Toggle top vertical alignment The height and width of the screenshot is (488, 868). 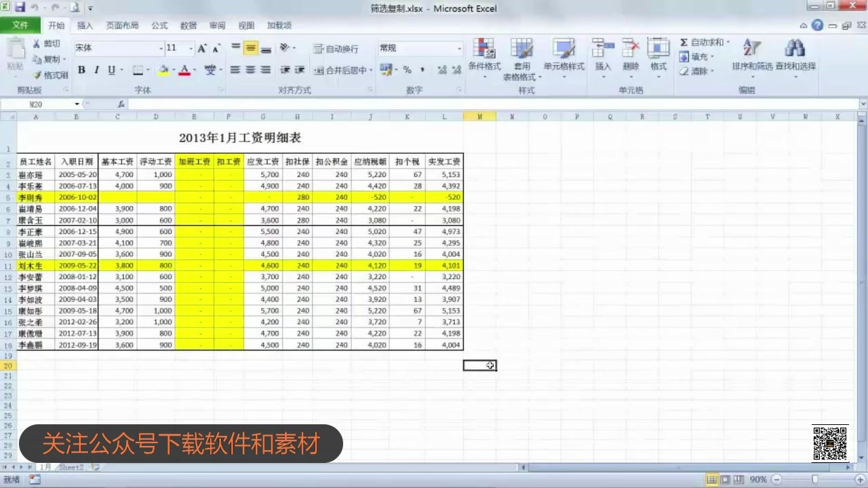click(236, 48)
